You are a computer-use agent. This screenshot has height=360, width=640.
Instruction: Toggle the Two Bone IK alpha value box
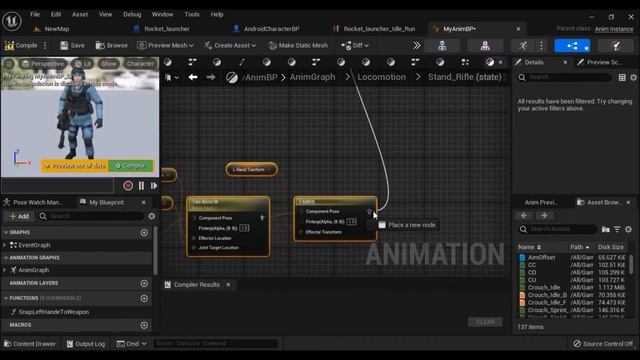coord(244,228)
